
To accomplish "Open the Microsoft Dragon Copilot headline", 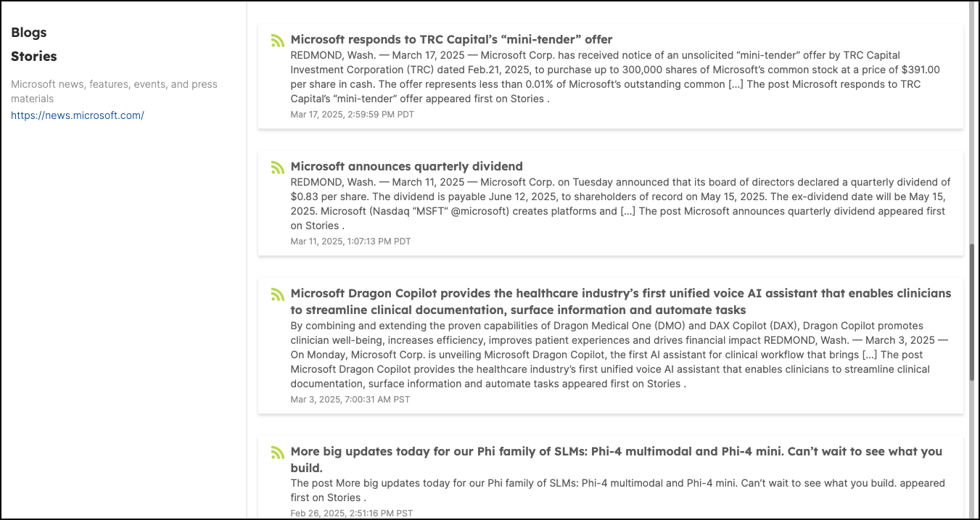I will click(621, 302).
